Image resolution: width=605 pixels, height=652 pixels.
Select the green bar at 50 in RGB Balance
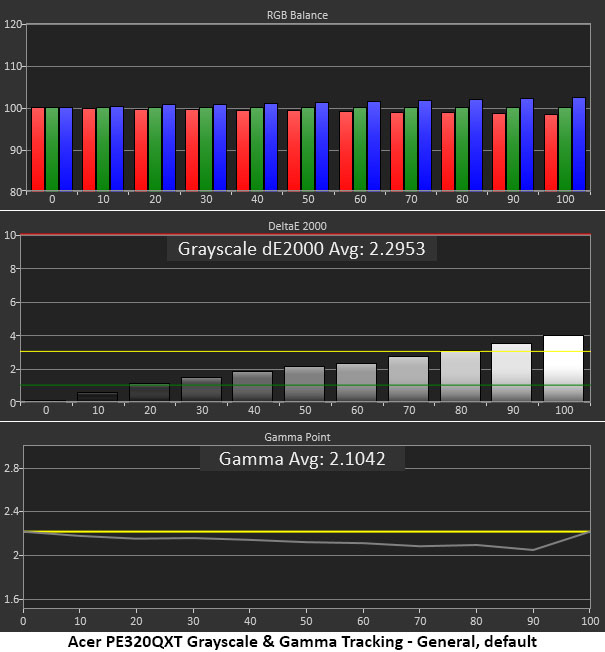pyautogui.click(x=308, y=149)
